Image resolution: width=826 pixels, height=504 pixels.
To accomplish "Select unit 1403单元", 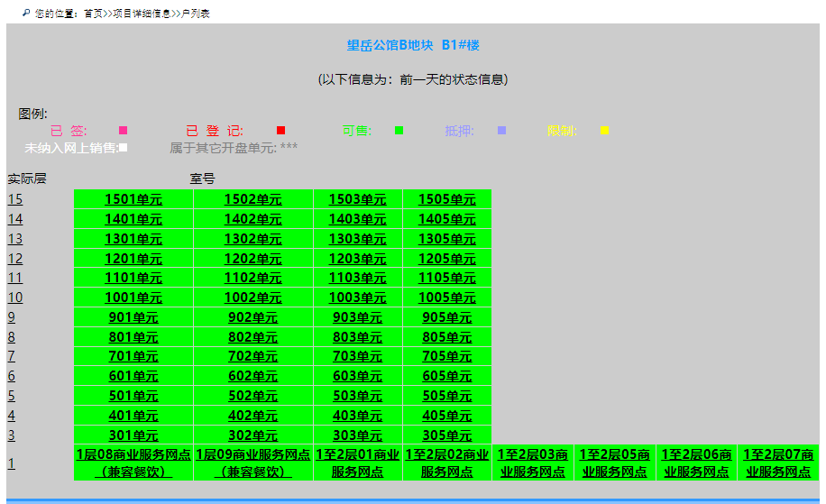I will (x=358, y=219).
